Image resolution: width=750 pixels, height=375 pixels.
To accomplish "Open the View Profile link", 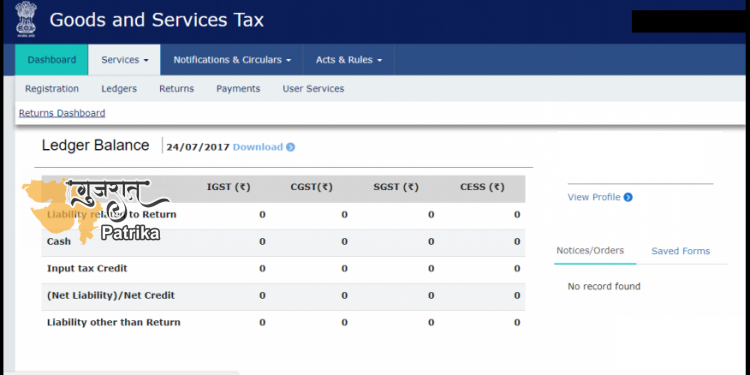I will point(594,197).
